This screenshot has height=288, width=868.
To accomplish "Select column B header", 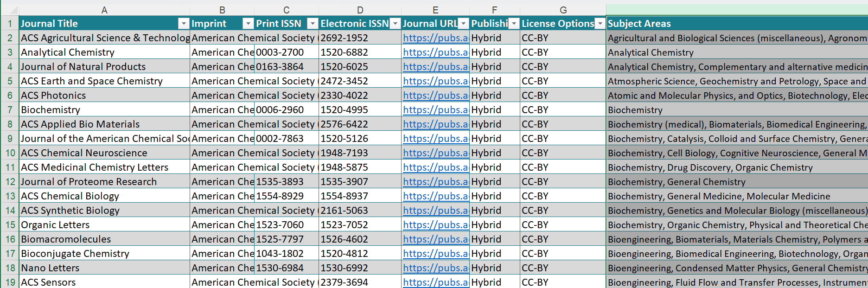I will tap(222, 10).
